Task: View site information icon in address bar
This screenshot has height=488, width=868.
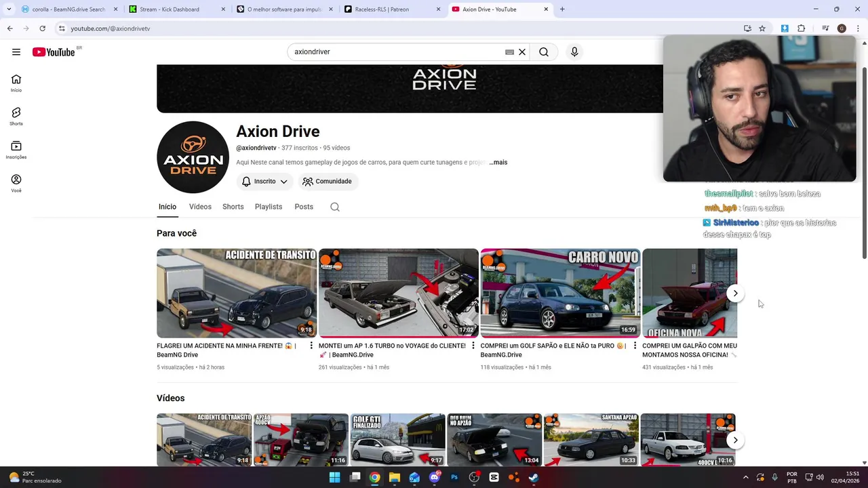Action: coord(62,28)
